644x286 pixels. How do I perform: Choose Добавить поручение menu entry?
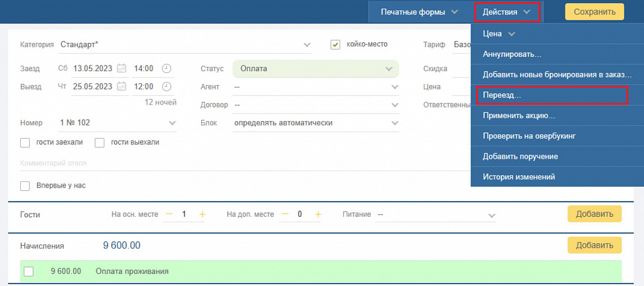557,156
